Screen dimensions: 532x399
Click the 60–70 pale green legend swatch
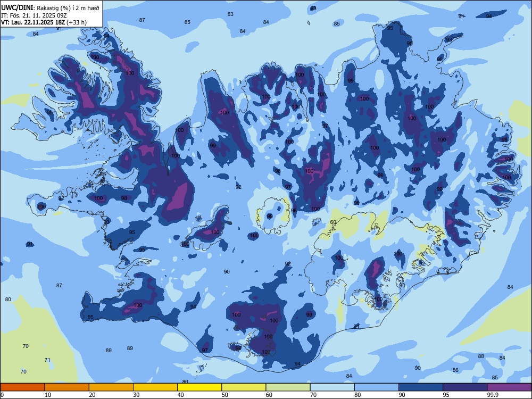(x=288, y=387)
